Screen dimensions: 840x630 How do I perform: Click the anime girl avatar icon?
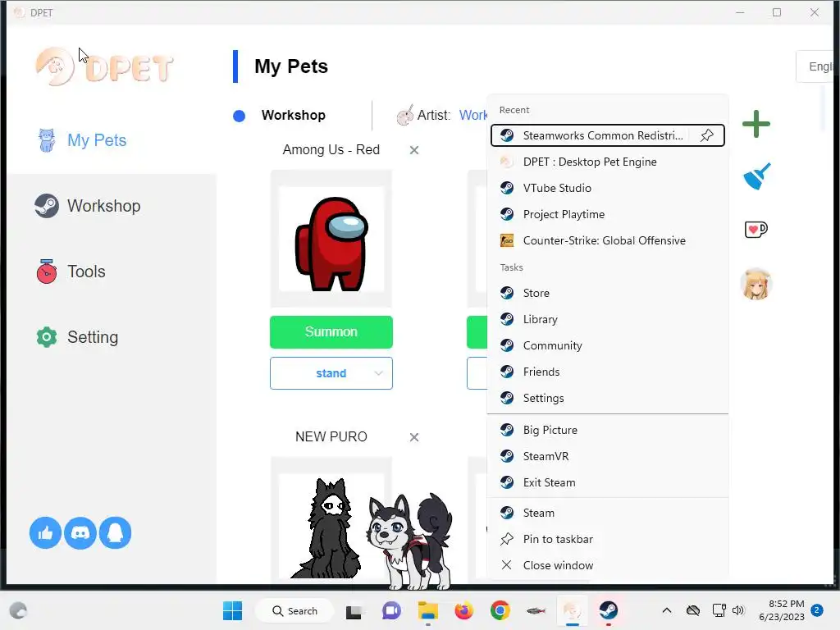pos(756,283)
